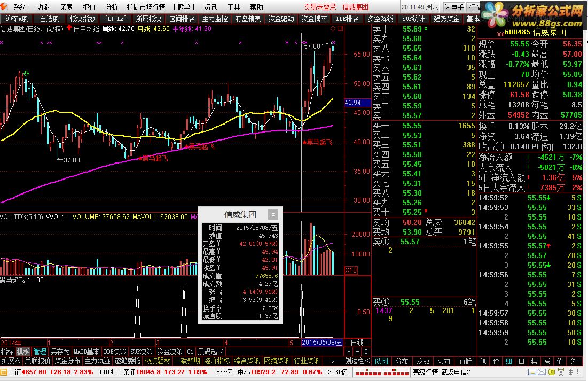Select the 主力监控 toolbar tab

coord(215,19)
